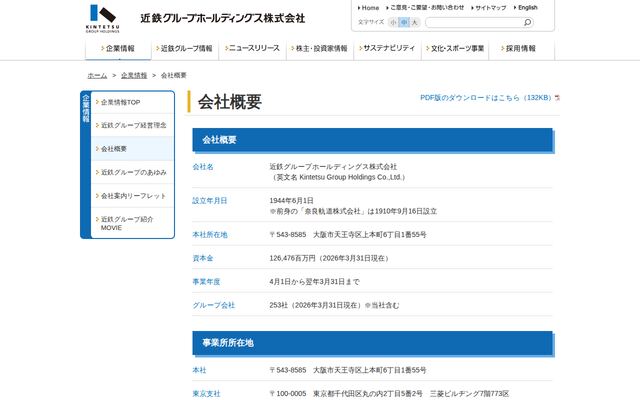Screen dimensions: 640x400
Task: Download the PDF版 (132KB) link
Action: click(x=486, y=98)
